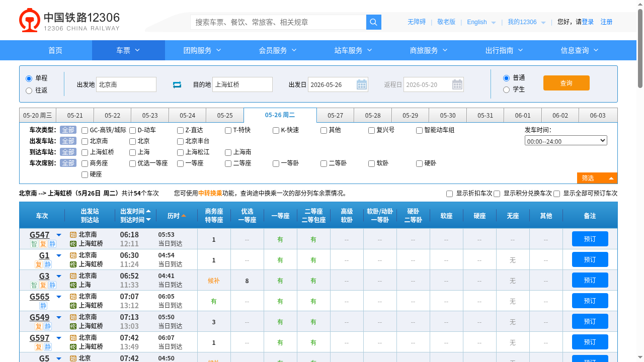
Task: Expand stops list arrow for G1
Action: 59,255
